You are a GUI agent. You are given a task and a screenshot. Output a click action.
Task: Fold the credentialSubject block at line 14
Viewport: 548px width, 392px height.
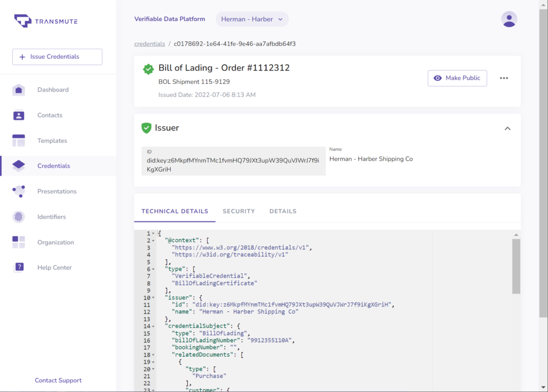click(x=153, y=327)
